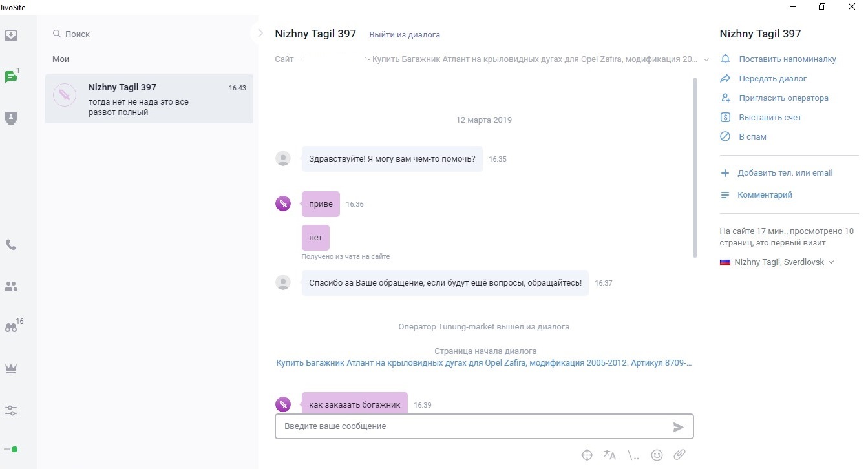Expand the site page info chevron

click(706, 59)
